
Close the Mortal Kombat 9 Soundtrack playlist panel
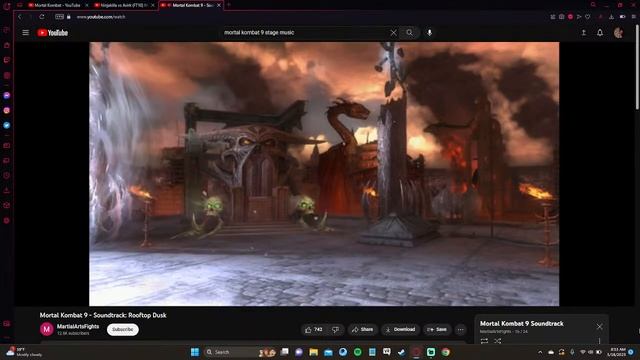[x=599, y=327]
